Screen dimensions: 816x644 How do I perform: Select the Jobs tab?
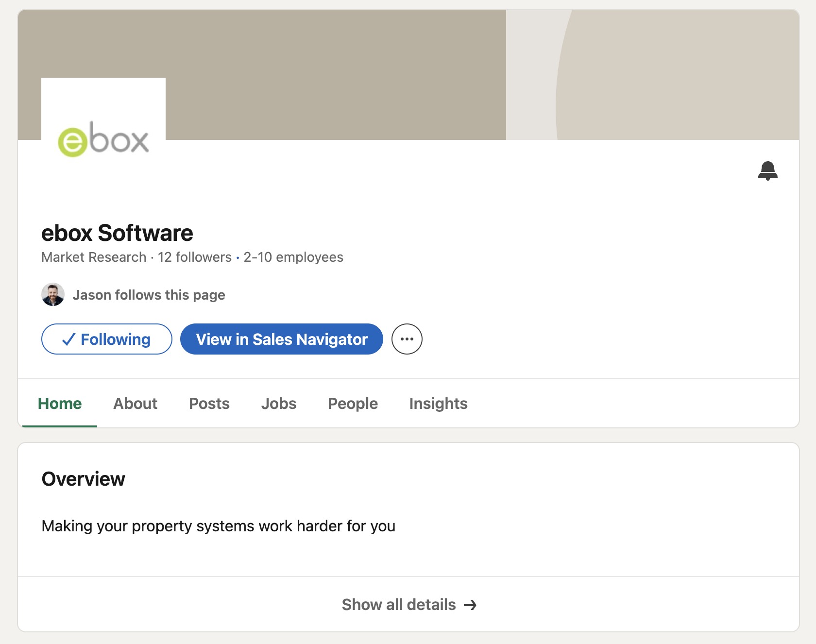[278, 403]
